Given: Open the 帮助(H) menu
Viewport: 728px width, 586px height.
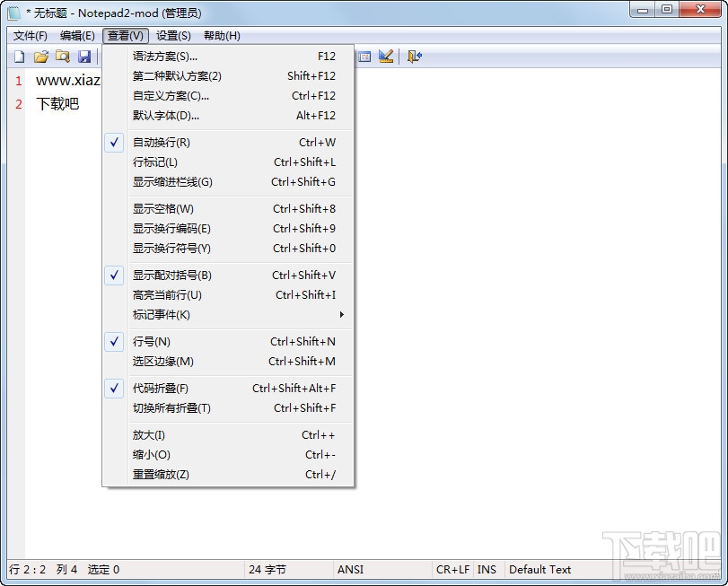Looking at the screenshot, I should (223, 35).
